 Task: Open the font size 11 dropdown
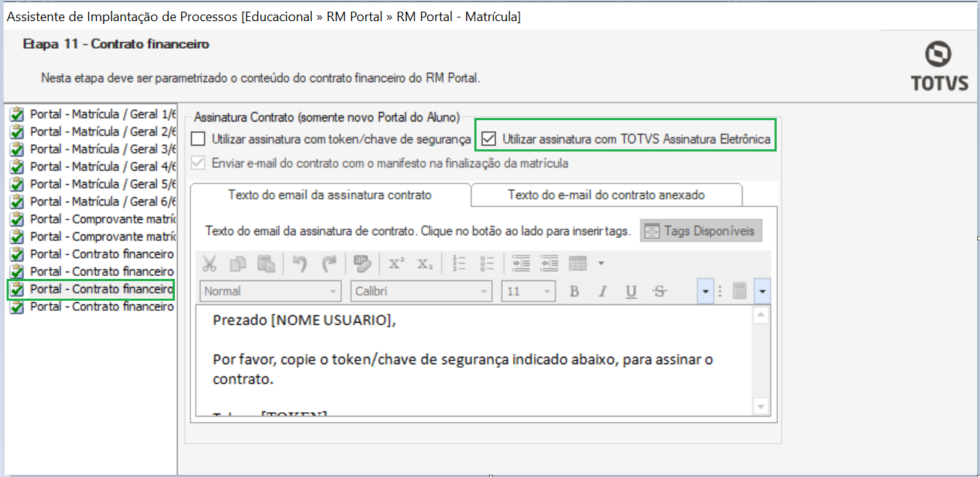547,291
